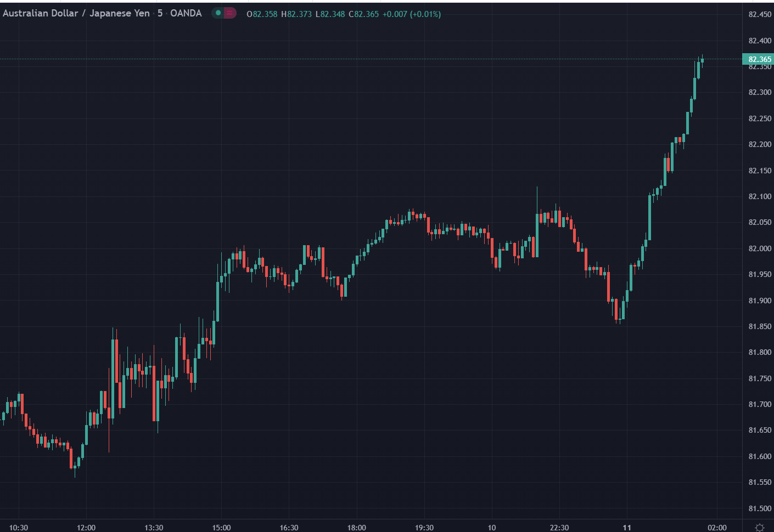Click 22:30 on the time axis

coord(559,528)
